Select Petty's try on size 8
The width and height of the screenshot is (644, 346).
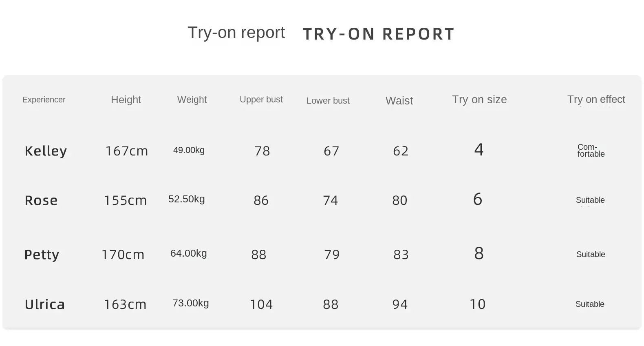[x=479, y=253]
